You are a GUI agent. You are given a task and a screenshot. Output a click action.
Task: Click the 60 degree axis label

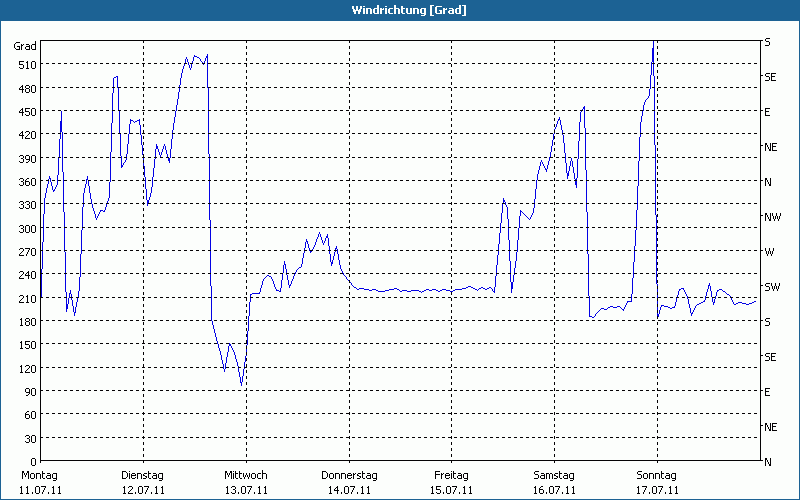(x=31, y=415)
